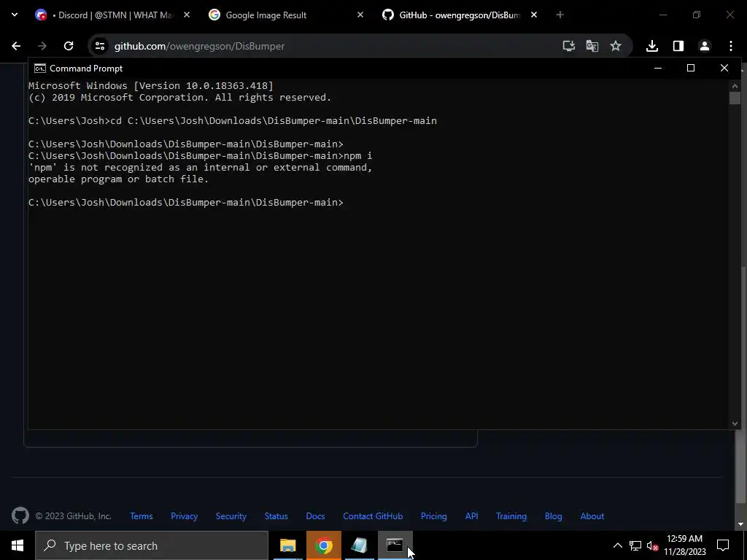Click the Chrome taskbar icon

(323, 545)
